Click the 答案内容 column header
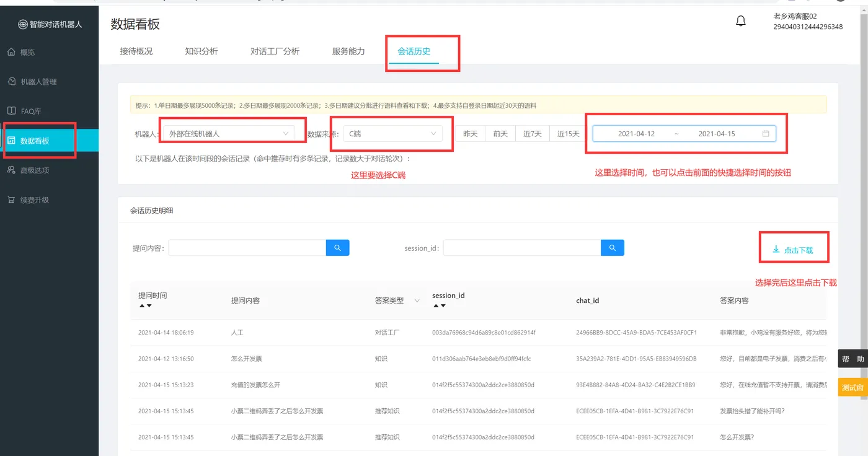 tap(734, 300)
